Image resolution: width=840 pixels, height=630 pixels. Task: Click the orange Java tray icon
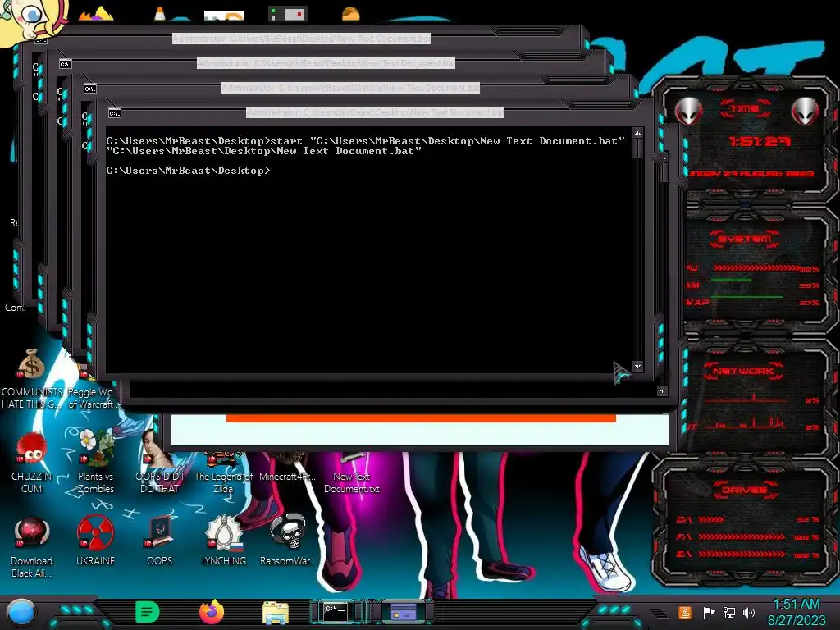(685, 612)
